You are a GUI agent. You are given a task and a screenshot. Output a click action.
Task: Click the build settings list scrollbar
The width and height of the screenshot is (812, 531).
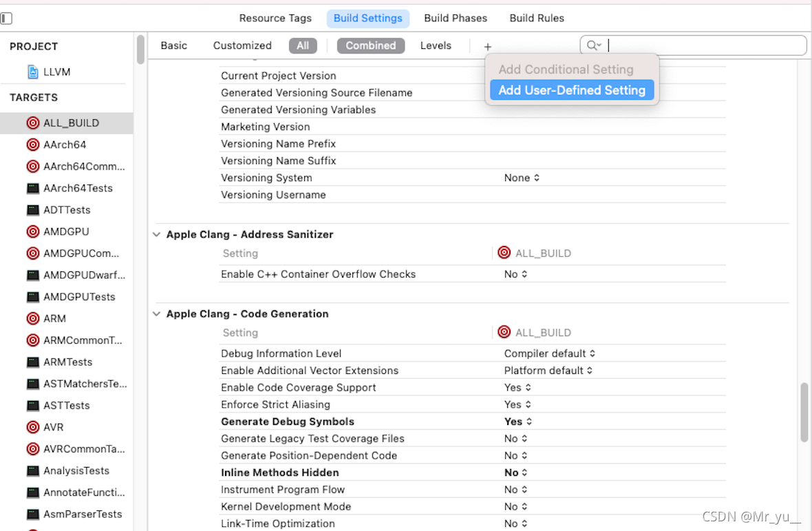tap(804, 413)
